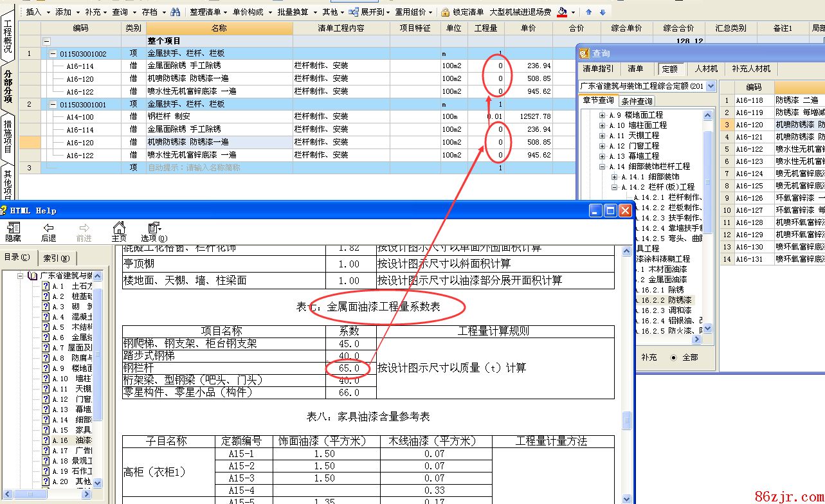Open the 广东省建筑与装饰工程综合定额 dropdown
The height and width of the screenshot is (504, 825).
711,86
